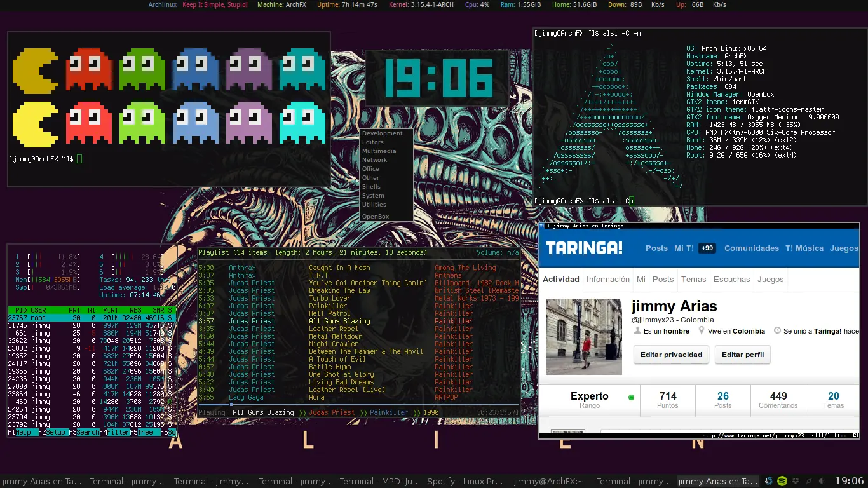Select 'Hell Patrol' playlist row

358,313
